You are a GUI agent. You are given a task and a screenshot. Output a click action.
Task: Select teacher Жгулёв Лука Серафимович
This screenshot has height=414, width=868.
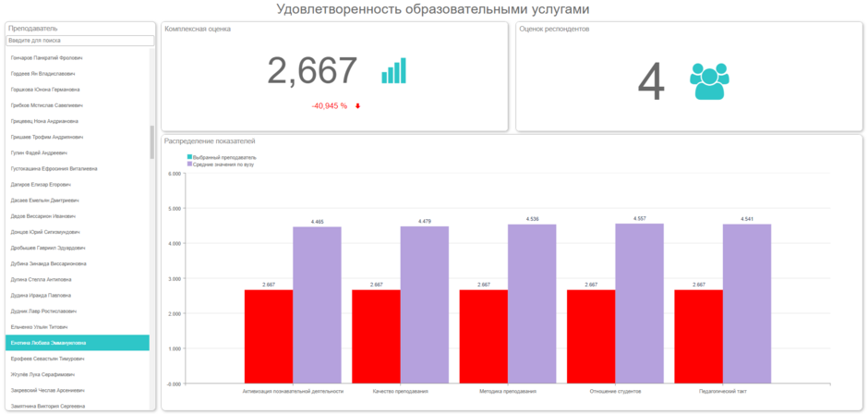click(x=44, y=374)
